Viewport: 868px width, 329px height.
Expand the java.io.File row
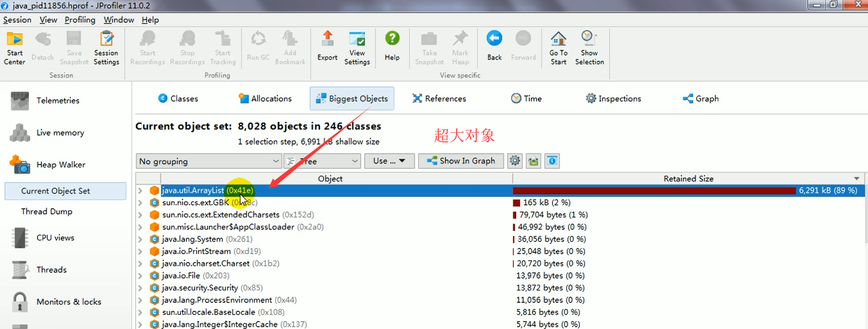pyautogui.click(x=140, y=276)
